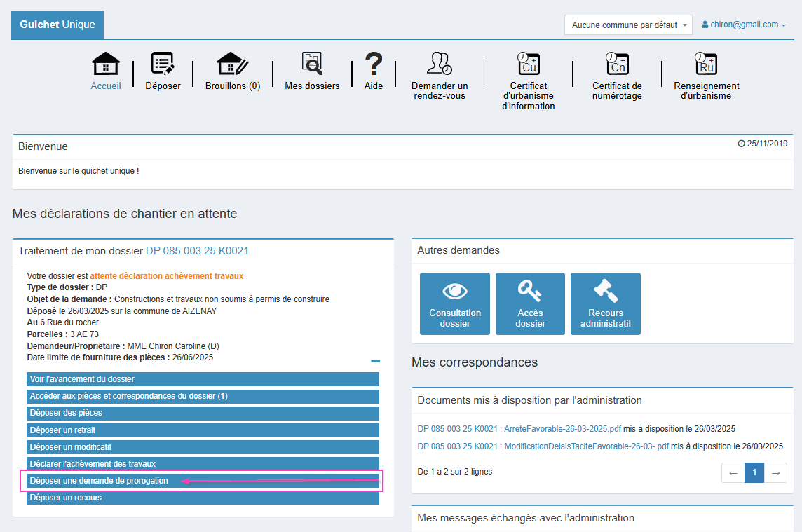Open Brouillons (0) drafts icon
The height and width of the screenshot is (532, 802).
pos(232,64)
